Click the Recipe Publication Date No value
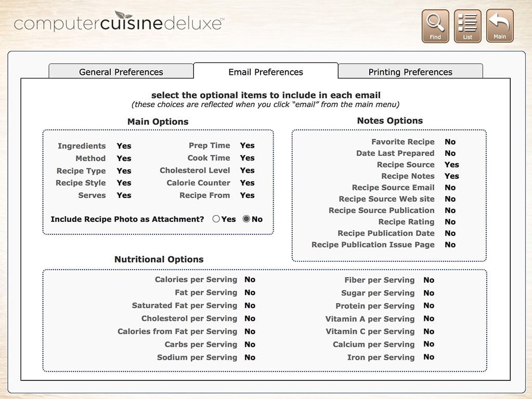 (450, 233)
